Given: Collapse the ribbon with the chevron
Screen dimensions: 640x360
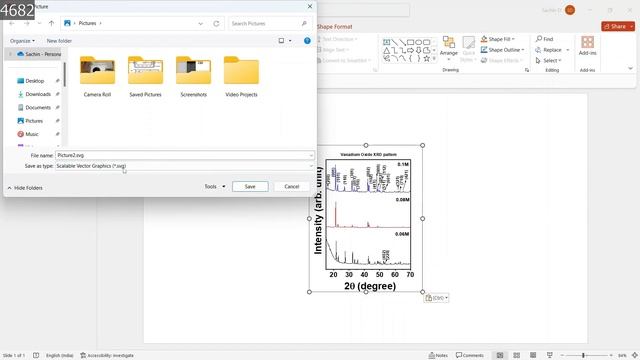Looking at the screenshot, I should click(x=630, y=69).
